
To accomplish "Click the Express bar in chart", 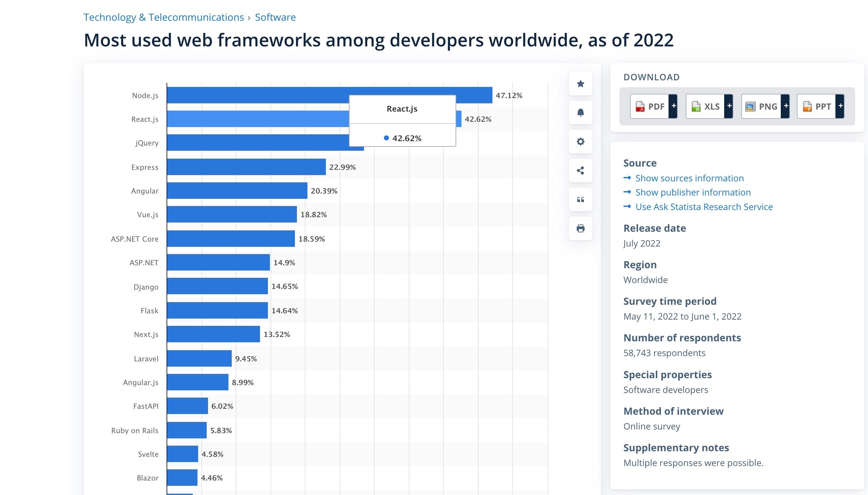I will click(x=246, y=167).
